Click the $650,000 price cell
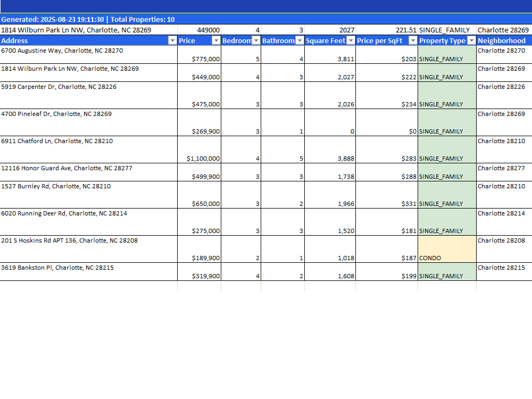The height and width of the screenshot is (399, 532). pyautogui.click(x=199, y=195)
